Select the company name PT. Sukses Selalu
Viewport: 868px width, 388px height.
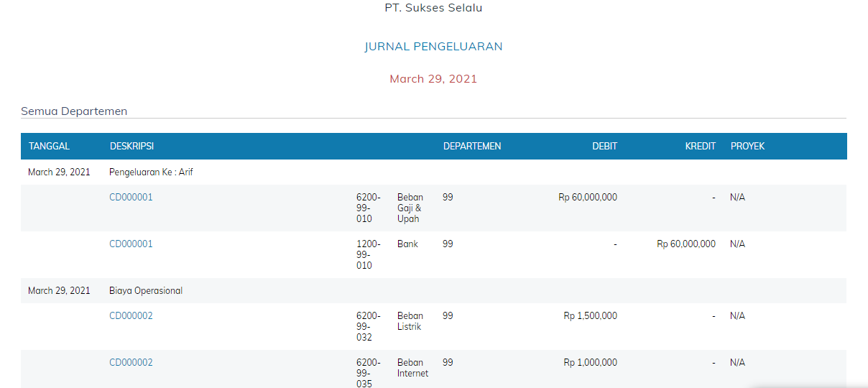(x=433, y=9)
